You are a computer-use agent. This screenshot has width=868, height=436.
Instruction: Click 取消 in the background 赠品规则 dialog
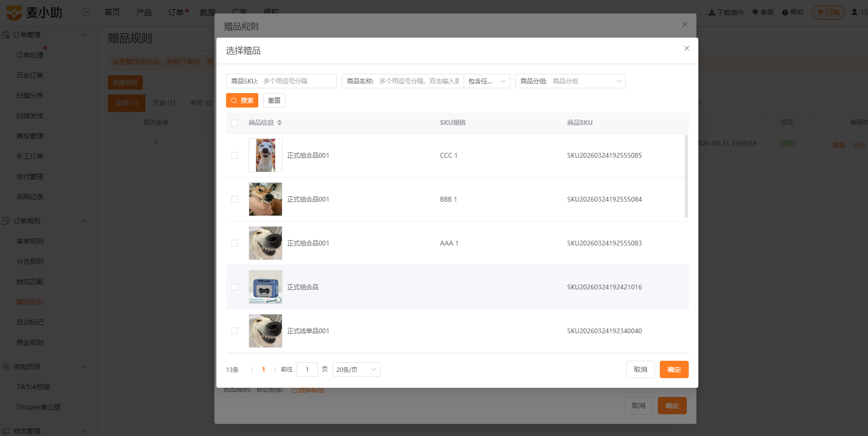639,406
